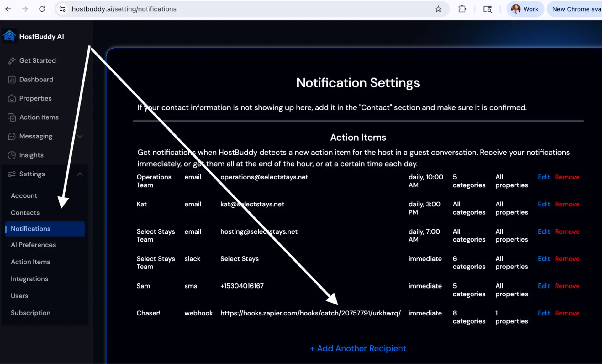Viewport: 602px width, 364px height.
Task: Reload the page with the refresh button
Action: point(42,9)
